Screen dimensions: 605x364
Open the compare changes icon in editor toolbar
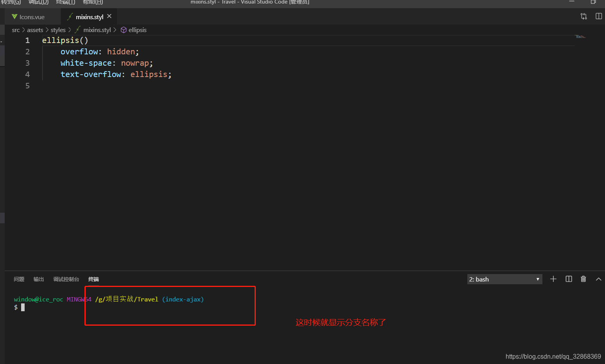(x=584, y=16)
